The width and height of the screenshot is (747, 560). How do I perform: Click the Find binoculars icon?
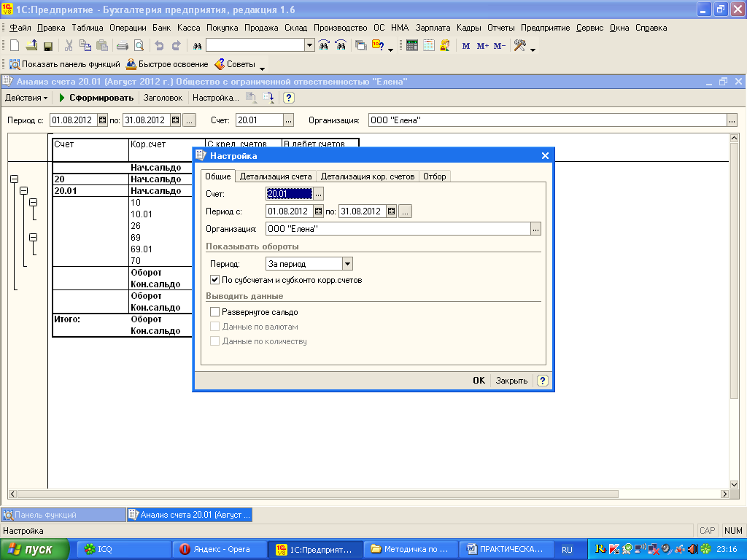[197, 46]
